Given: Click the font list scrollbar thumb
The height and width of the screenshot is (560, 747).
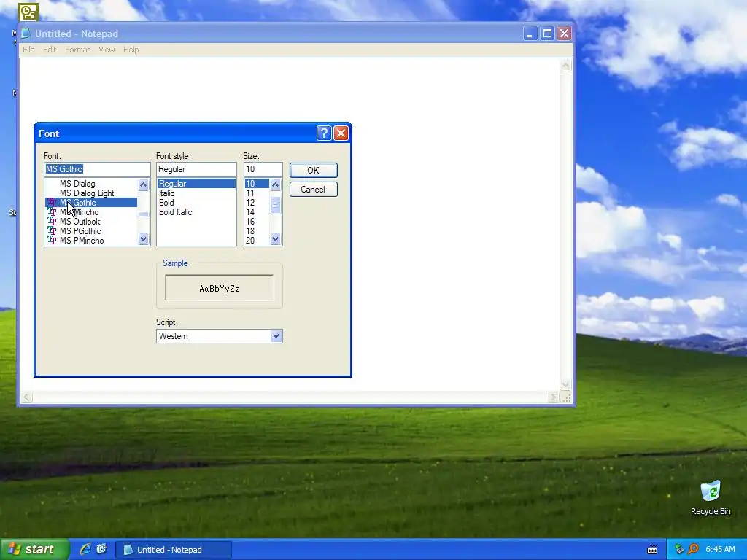Looking at the screenshot, I should point(144,215).
